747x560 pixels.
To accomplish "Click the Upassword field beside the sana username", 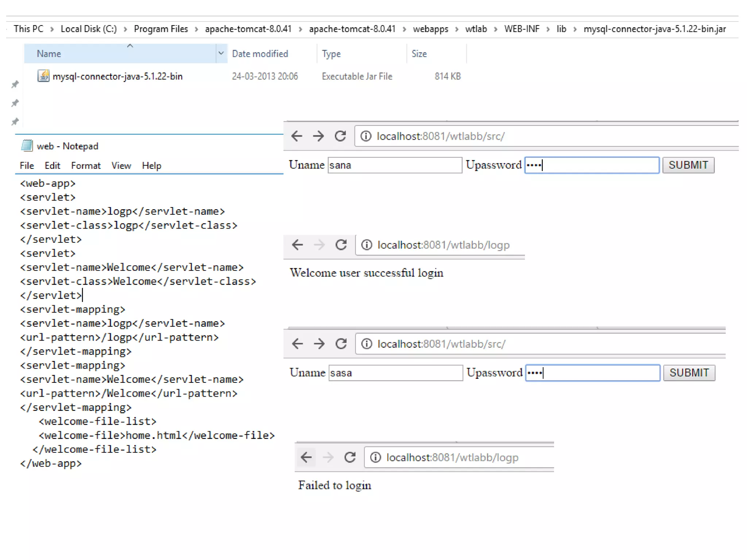I will click(592, 165).
